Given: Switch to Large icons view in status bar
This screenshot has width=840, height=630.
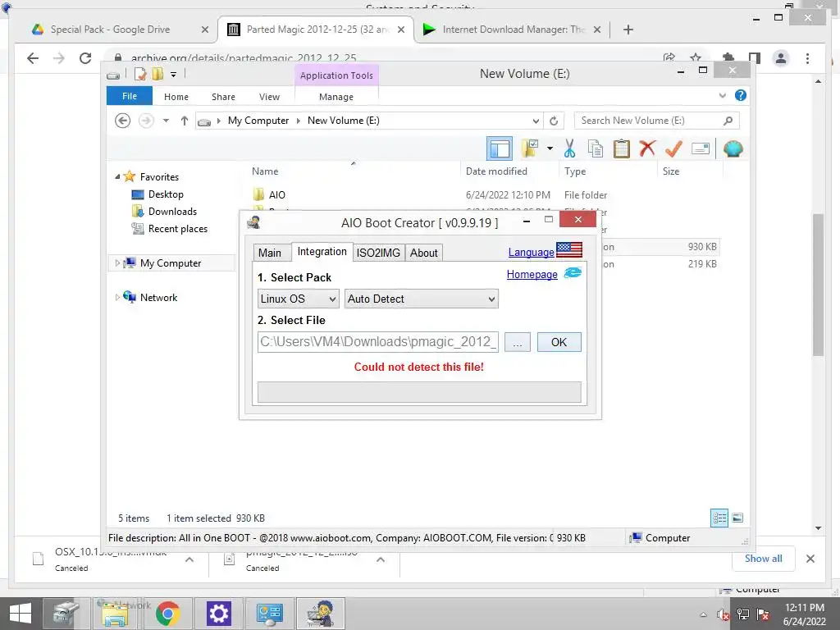Looking at the screenshot, I should click(737, 518).
